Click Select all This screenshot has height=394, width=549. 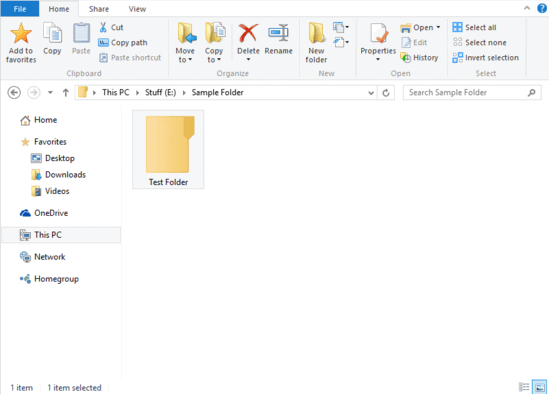point(474,27)
